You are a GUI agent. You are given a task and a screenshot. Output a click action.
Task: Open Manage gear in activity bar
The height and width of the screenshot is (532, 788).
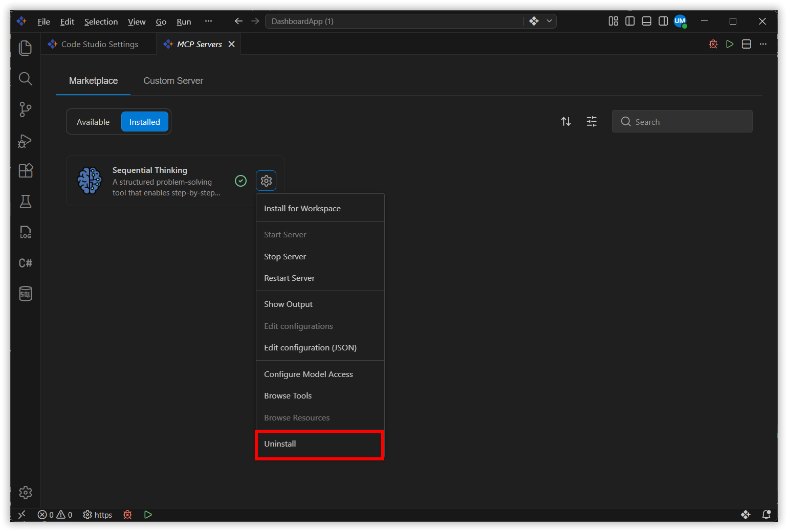click(26, 493)
